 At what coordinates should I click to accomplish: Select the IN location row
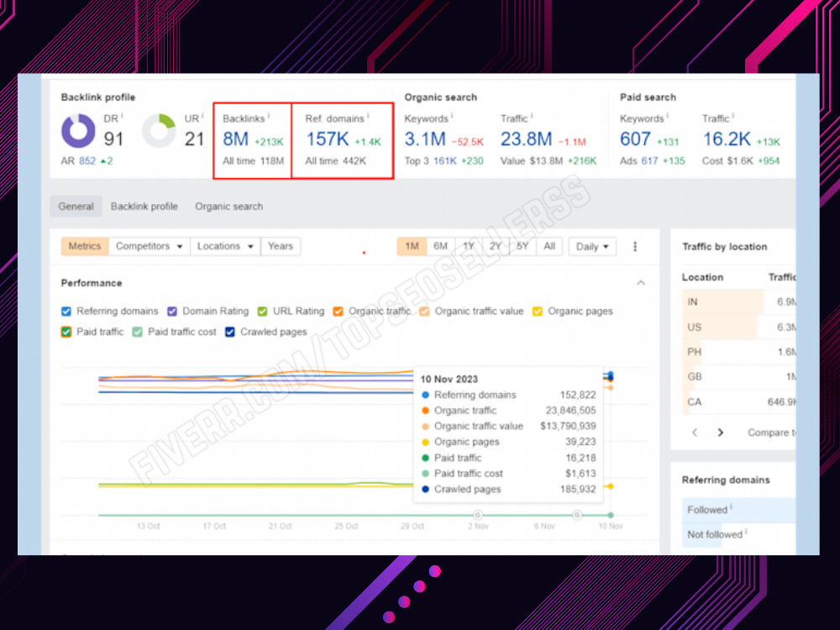pyautogui.click(x=738, y=302)
